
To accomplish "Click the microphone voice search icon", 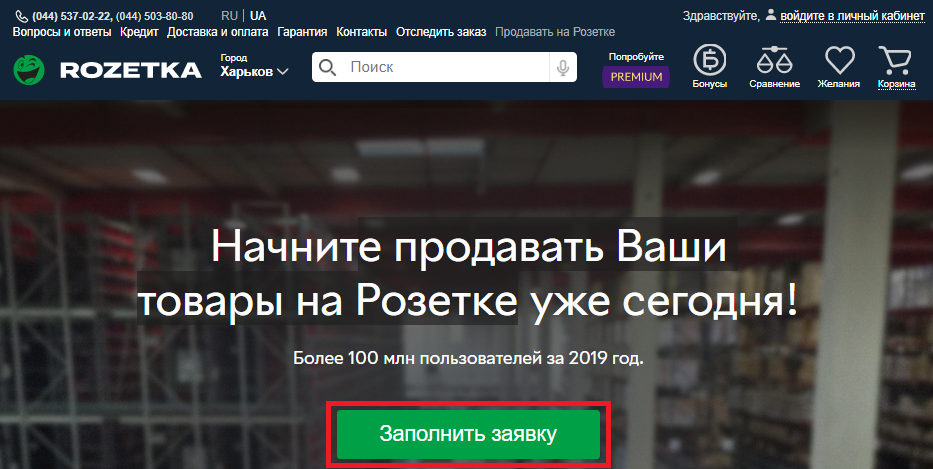I will point(563,68).
